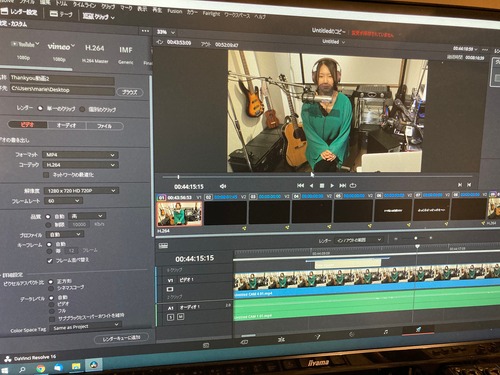
Task: Select the individual clips render radio button
Action: pos(82,109)
